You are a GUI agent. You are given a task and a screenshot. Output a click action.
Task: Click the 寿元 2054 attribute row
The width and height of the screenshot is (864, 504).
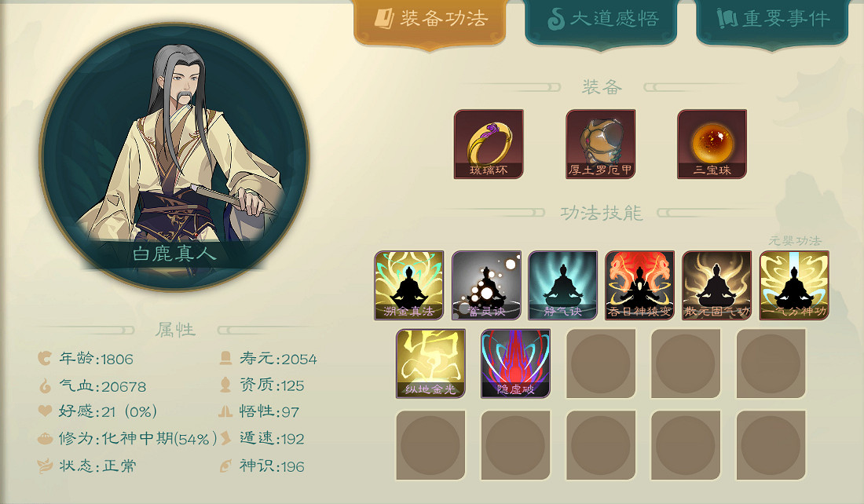[x=268, y=359]
